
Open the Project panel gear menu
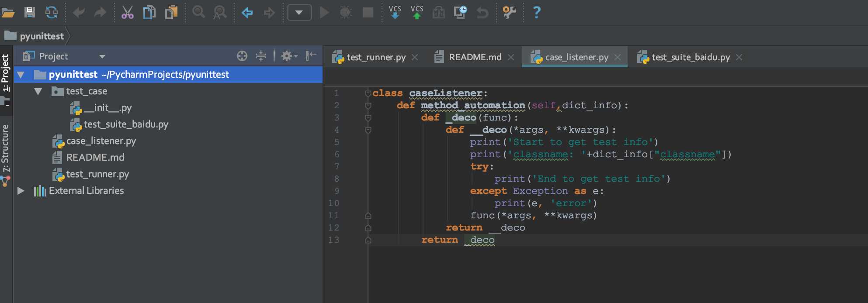tap(289, 56)
